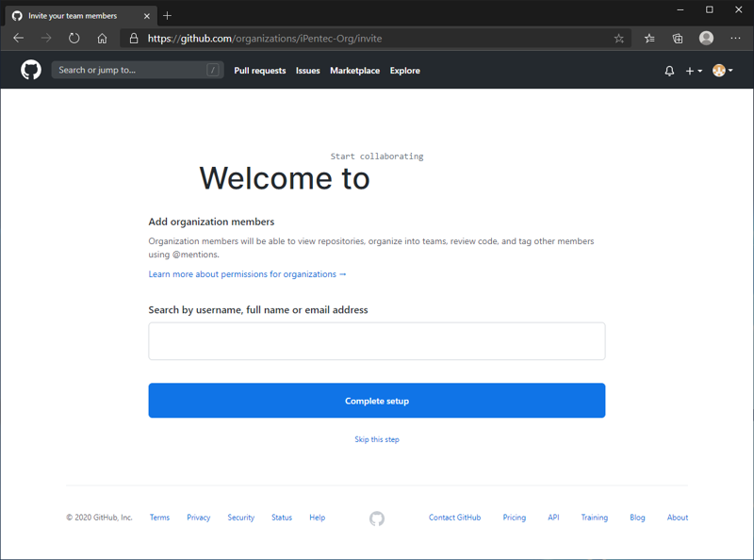This screenshot has height=560, width=754.
Task: Open the browser ellipsis settings menu
Action: click(x=736, y=39)
